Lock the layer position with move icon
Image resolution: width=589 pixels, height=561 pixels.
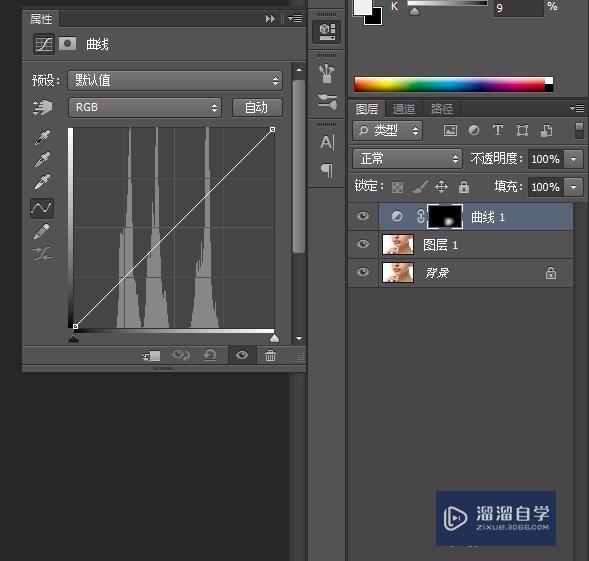[441, 186]
